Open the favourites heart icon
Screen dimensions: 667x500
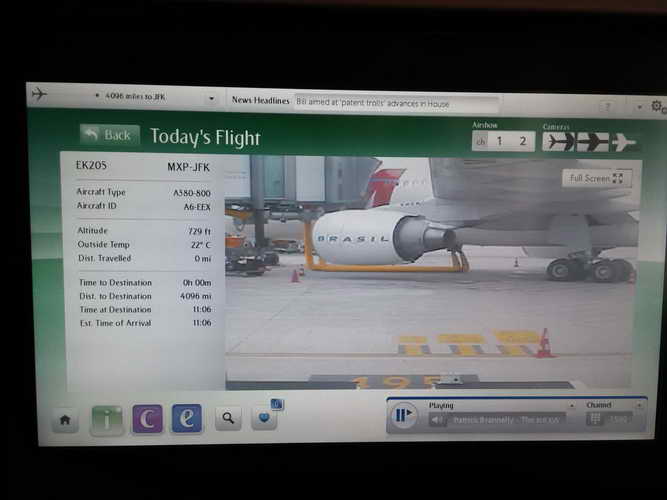[264, 418]
